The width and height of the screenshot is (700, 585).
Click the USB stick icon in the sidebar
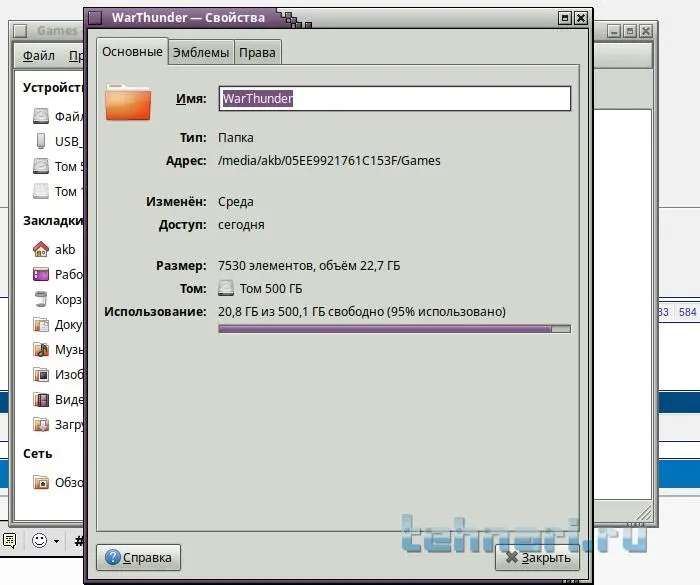(x=41, y=141)
